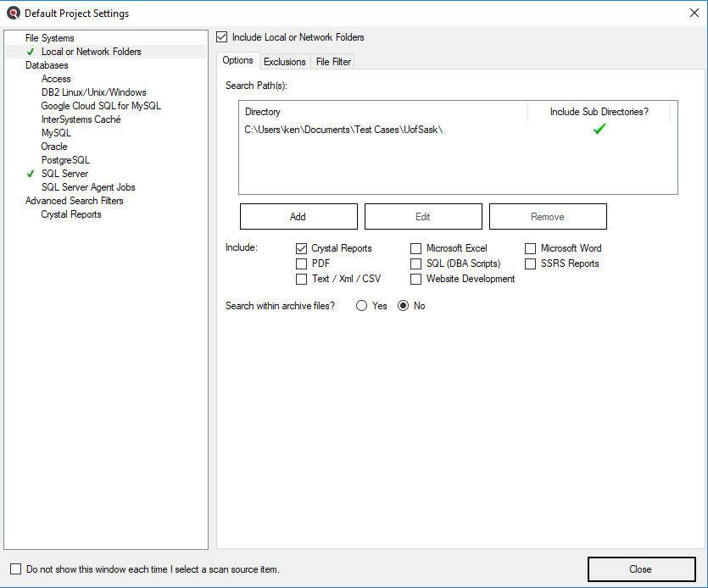Enable PDF file type inclusion
Screen dimensions: 708x588
click(301, 263)
